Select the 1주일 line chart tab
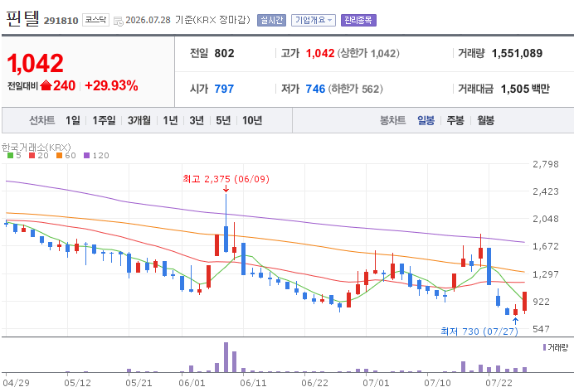This screenshot has height=392, width=574. pyautogui.click(x=104, y=120)
